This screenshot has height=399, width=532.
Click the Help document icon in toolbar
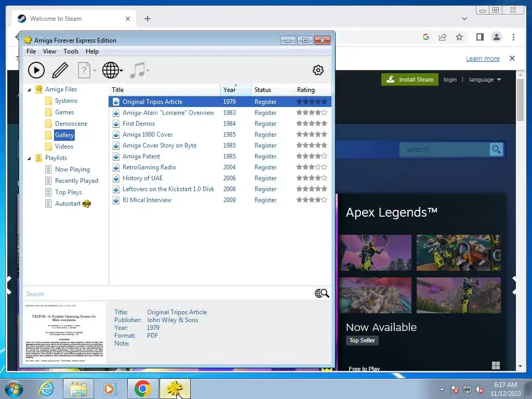[84, 70]
